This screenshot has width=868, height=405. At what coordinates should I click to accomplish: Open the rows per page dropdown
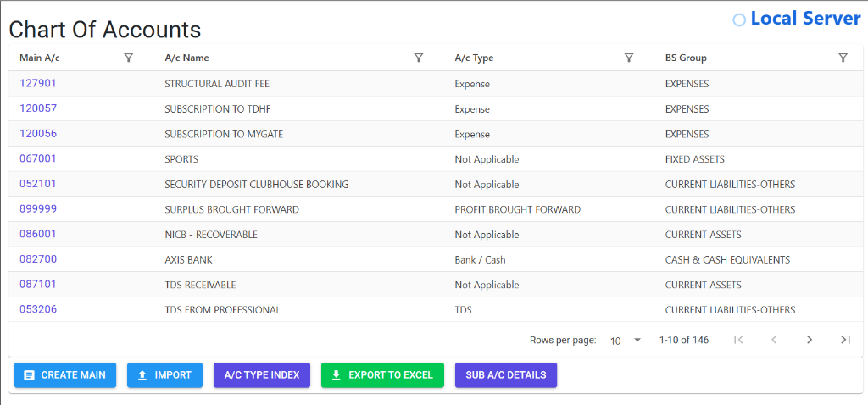pyautogui.click(x=626, y=341)
